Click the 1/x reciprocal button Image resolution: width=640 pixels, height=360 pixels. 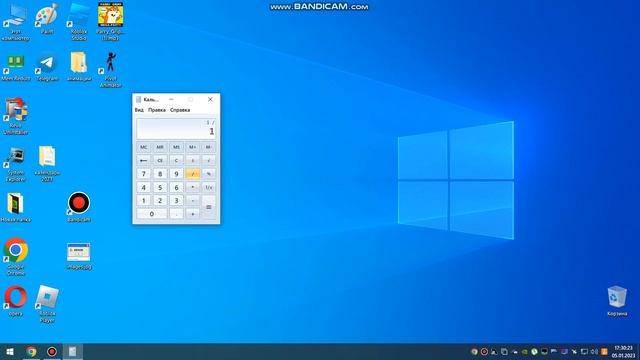[x=209, y=187]
